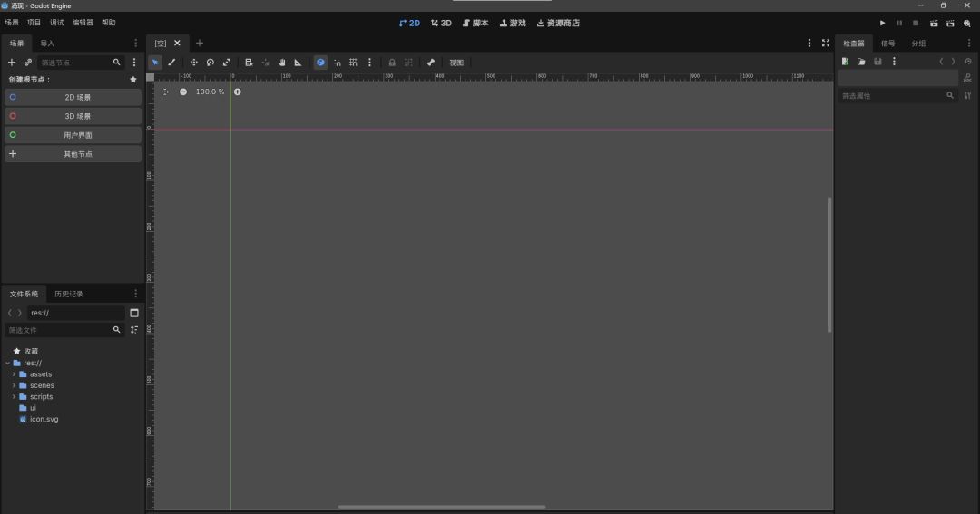This screenshot has width=980, height=514.
Task: Center the canvas view icon
Action: click(165, 92)
